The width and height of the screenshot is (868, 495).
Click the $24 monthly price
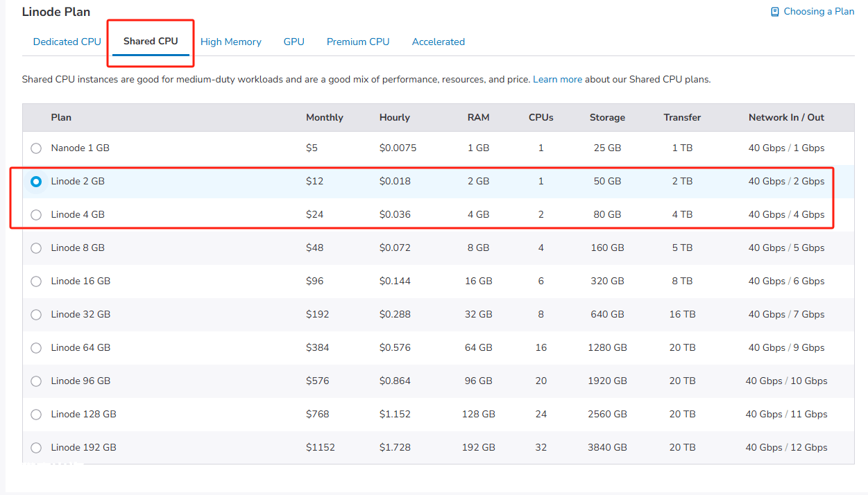pos(315,214)
